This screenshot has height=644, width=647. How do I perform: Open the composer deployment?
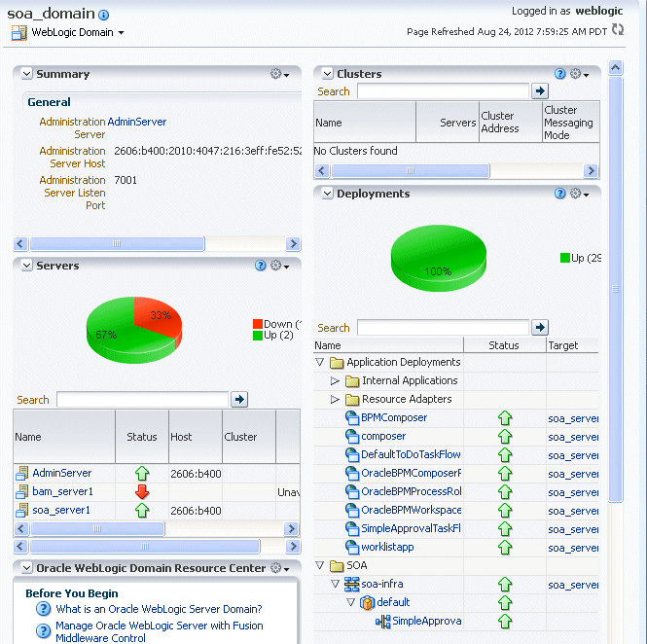[383, 436]
